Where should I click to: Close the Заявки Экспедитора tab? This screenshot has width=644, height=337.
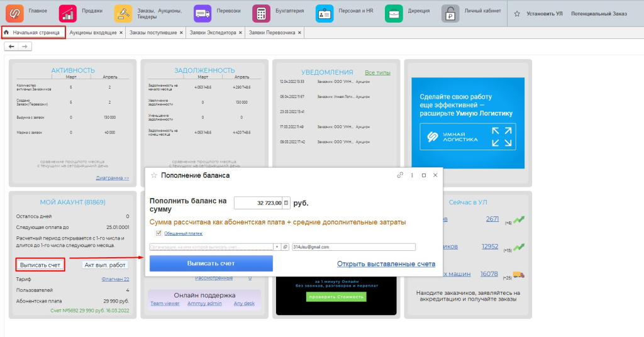(240, 33)
